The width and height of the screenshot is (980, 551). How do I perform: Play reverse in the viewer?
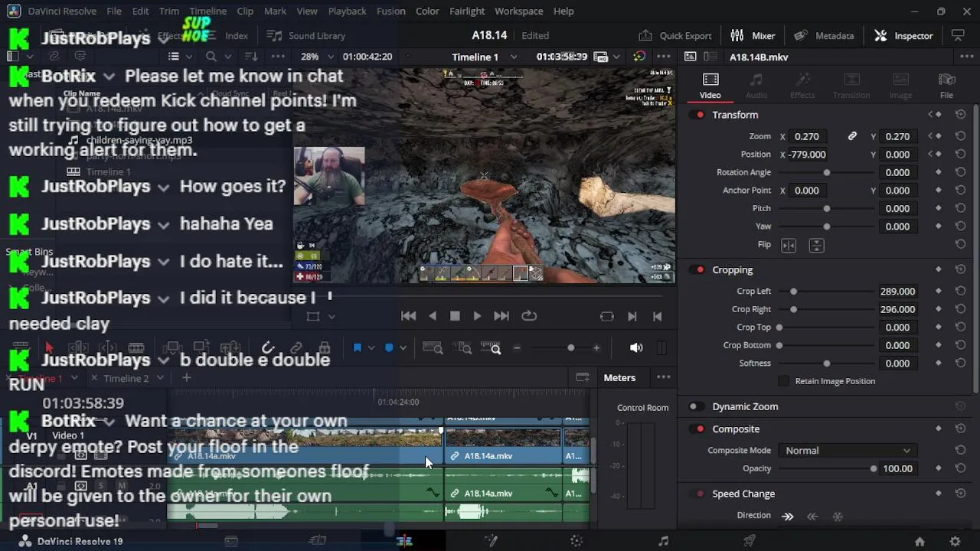click(433, 316)
